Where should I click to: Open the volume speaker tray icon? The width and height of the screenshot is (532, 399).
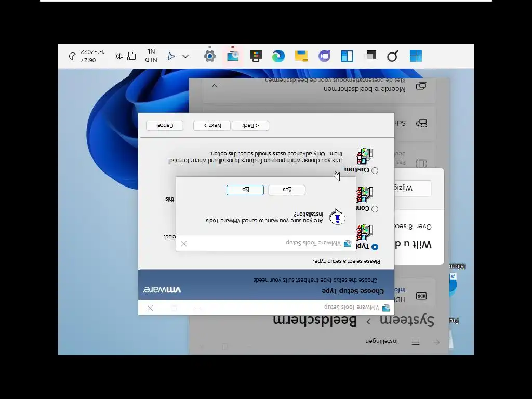119,56
